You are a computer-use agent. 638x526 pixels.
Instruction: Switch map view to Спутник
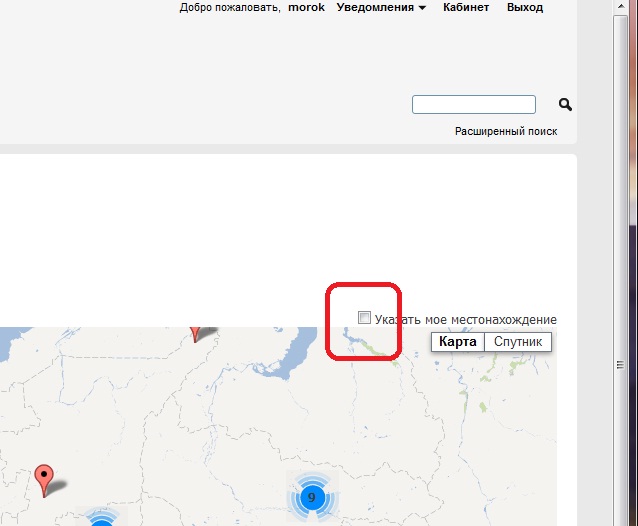518,342
